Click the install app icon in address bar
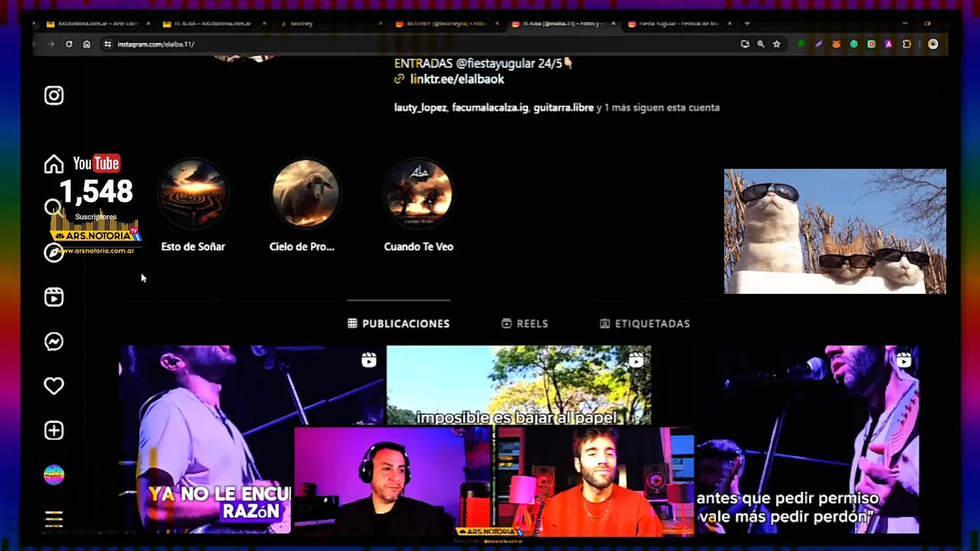The width and height of the screenshot is (980, 551). pyautogui.click(x=745, y=44)
